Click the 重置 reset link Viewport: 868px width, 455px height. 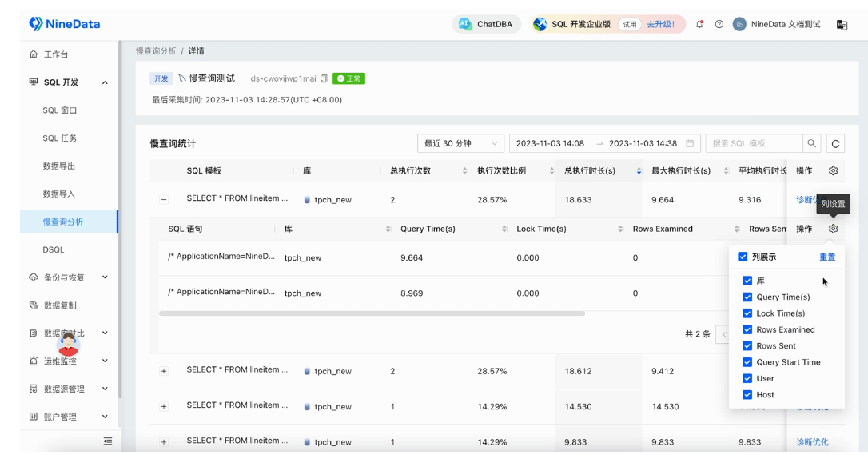point(827,257)
